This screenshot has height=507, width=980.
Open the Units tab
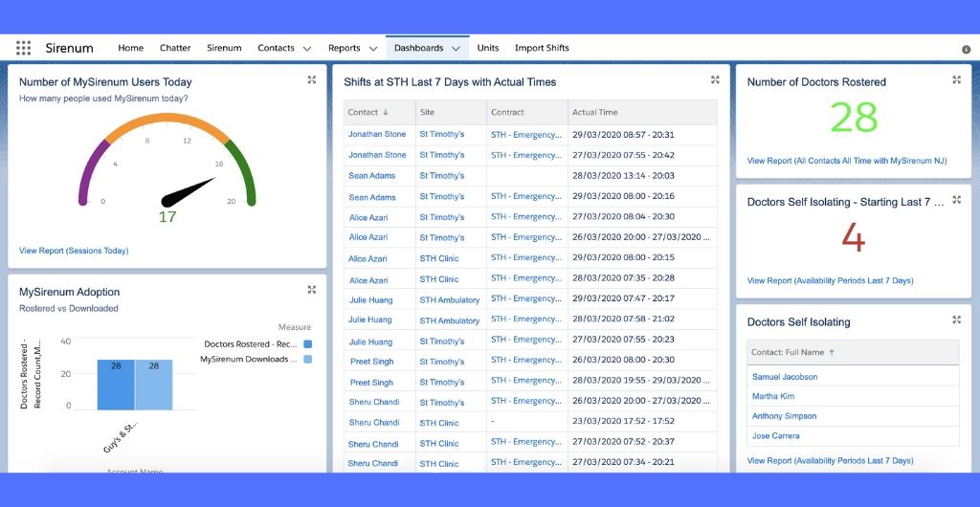(x=487, y=48)
